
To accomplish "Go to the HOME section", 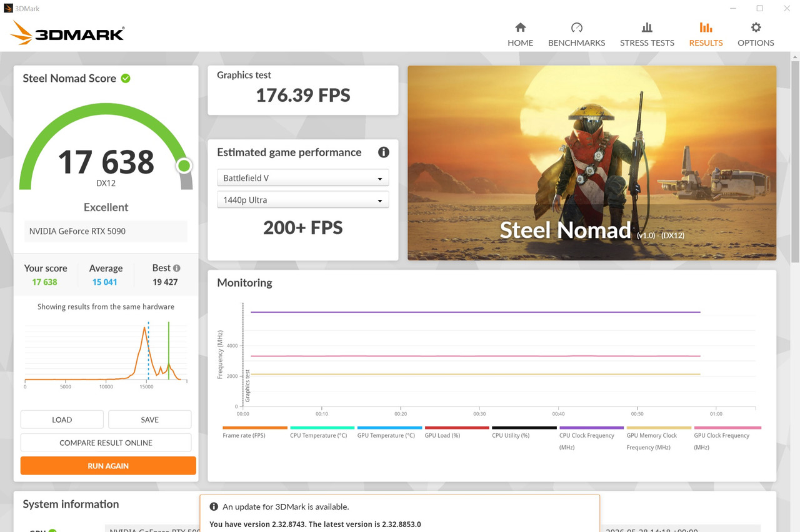I will [x=520, y=34].
